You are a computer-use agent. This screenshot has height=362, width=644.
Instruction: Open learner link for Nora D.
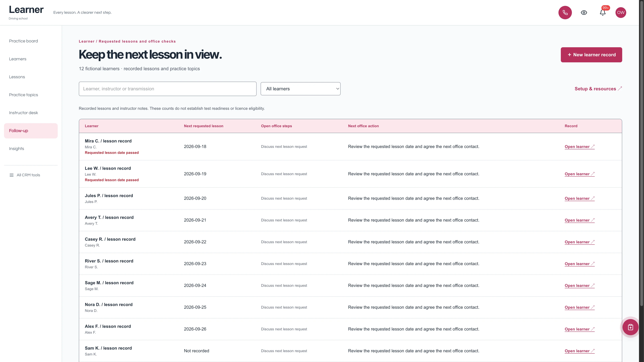[579, 307]
